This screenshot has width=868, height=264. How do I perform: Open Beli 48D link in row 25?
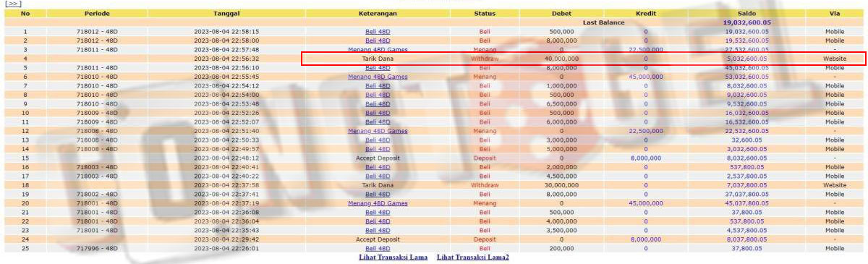point(378,248)
